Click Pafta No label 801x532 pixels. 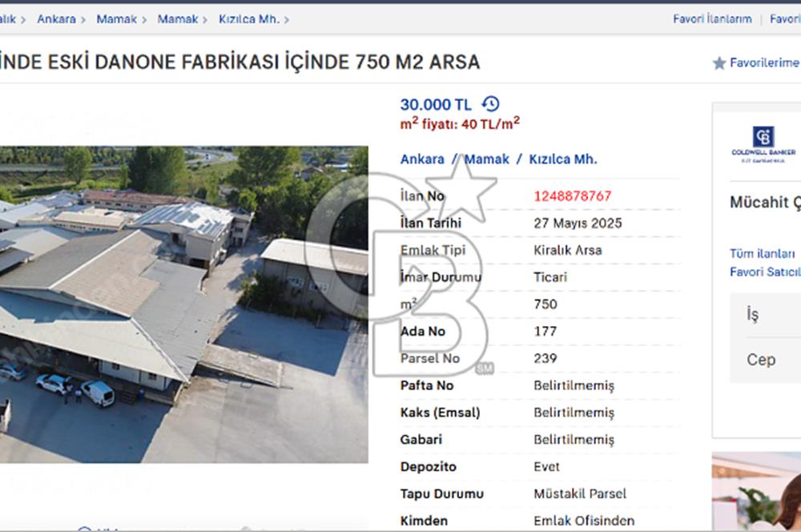coord(427,386)
